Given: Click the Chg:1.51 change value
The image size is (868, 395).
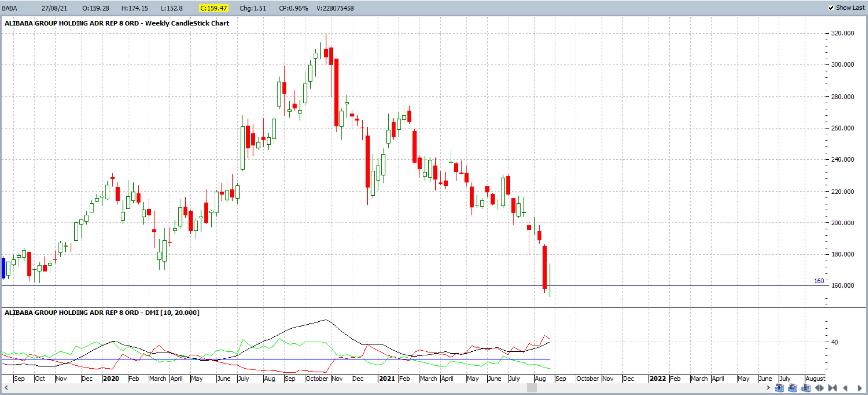Looking at the screenshot, I should point(253,8).
